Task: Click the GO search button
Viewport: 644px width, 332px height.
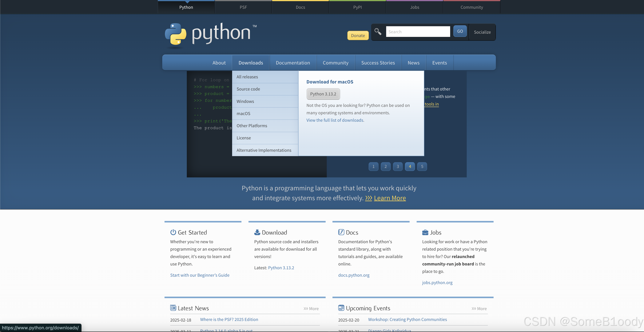Action: pyautogui.click(x=460, y=31)
